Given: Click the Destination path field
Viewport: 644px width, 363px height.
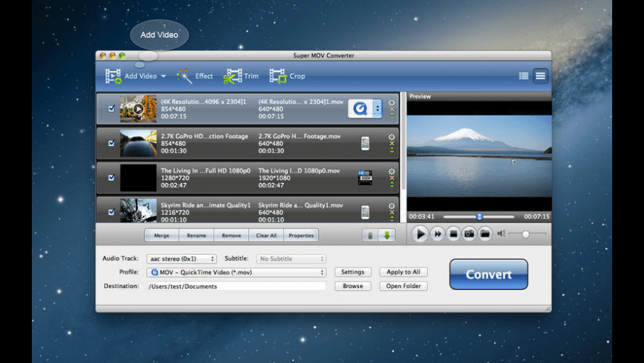Looking at the screenshot, I should [x=235, y=286].
